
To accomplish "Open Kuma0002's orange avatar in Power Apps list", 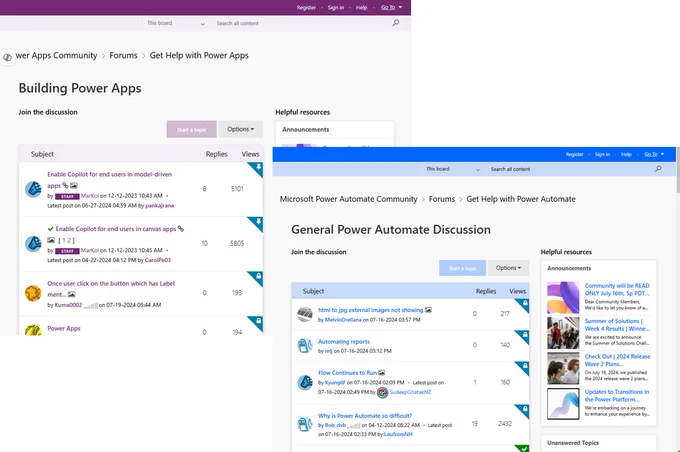I will pos(33,294).
